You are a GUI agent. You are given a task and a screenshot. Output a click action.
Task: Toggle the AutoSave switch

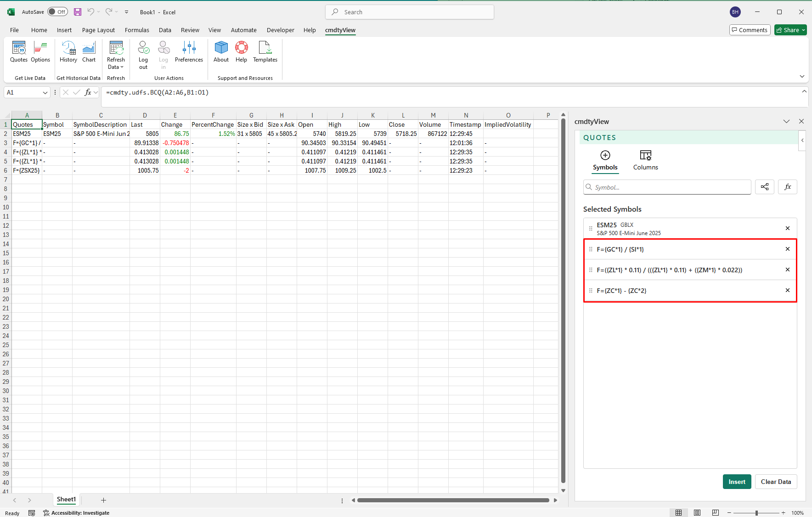[x=57, y=12]
